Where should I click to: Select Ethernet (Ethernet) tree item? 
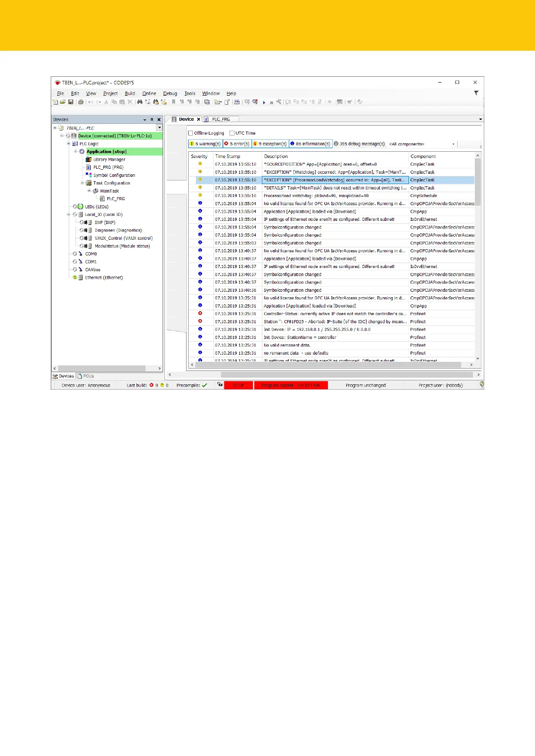tap(104, 277)
